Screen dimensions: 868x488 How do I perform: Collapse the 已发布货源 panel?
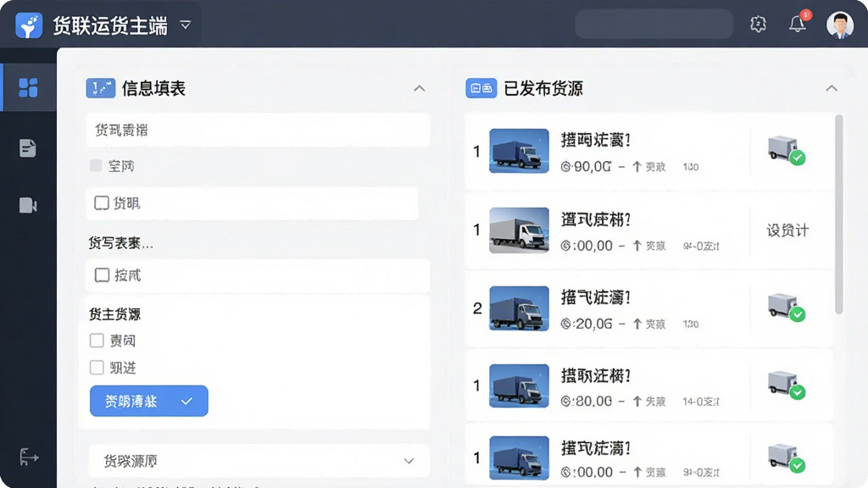[832, 88]
